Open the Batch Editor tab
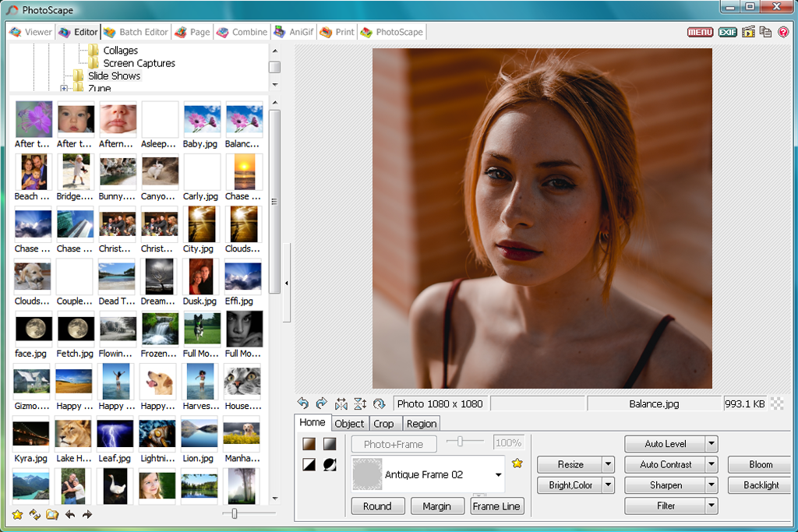This screenshot has height=532, width=798. (136, 32)
